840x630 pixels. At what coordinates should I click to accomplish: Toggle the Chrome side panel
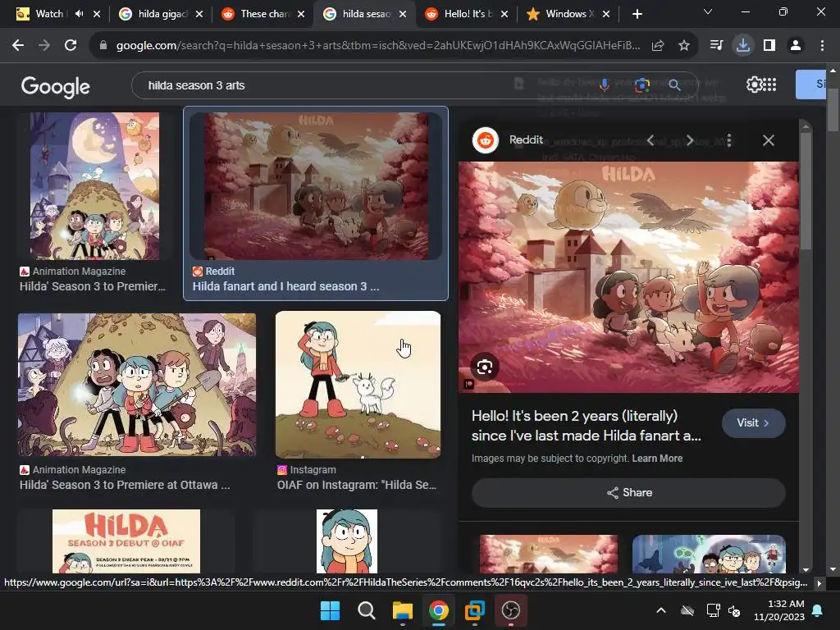coord(769,46)
